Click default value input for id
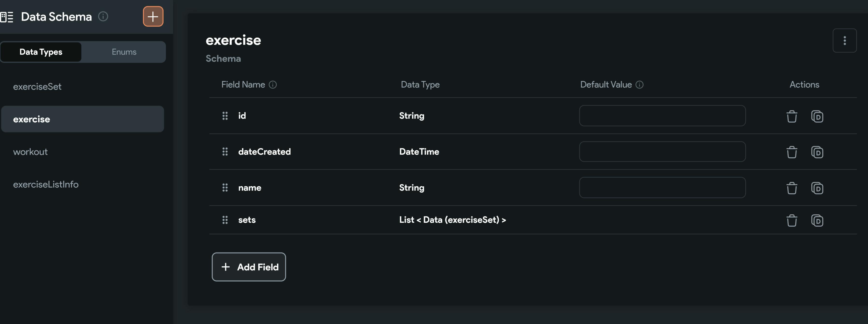This screenshot has height=324, width=868. [662, 115]
